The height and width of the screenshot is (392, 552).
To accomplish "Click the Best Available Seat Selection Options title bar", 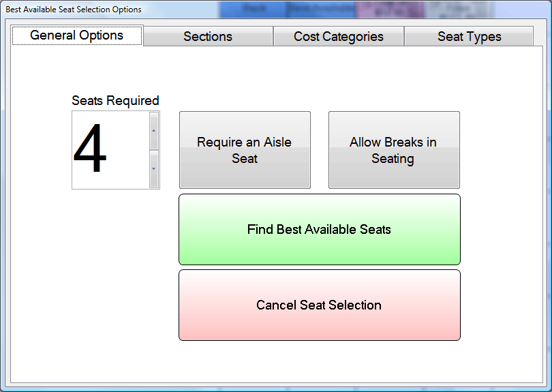I will (109, 10).
